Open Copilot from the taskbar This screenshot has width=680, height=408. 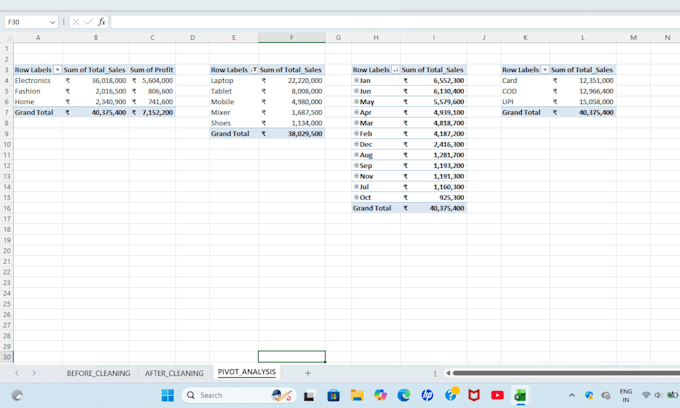click(380, 395)
